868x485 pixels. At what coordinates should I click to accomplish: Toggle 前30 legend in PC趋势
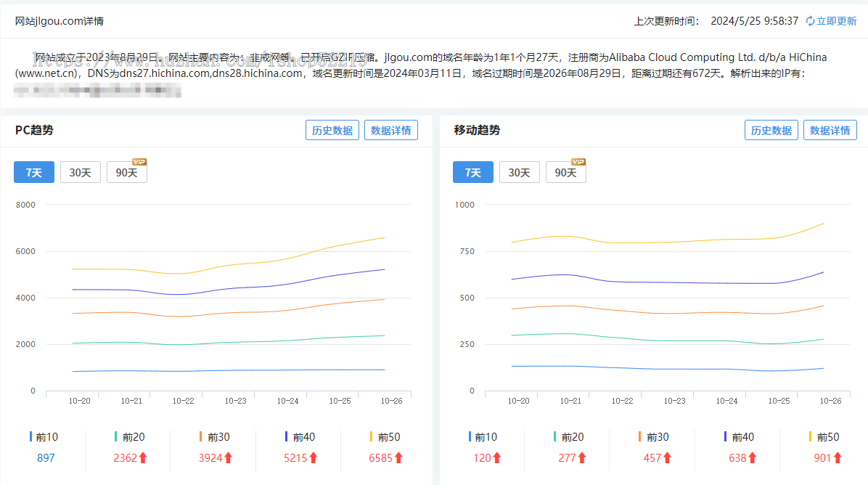click(215, 437)
